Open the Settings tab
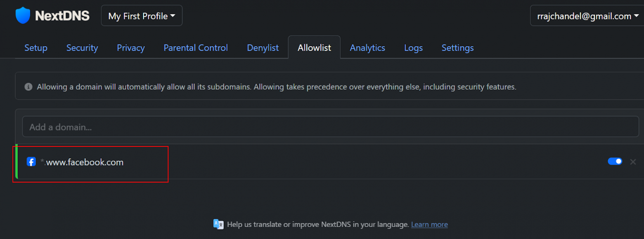644x239 pixels. coord(457,48)
